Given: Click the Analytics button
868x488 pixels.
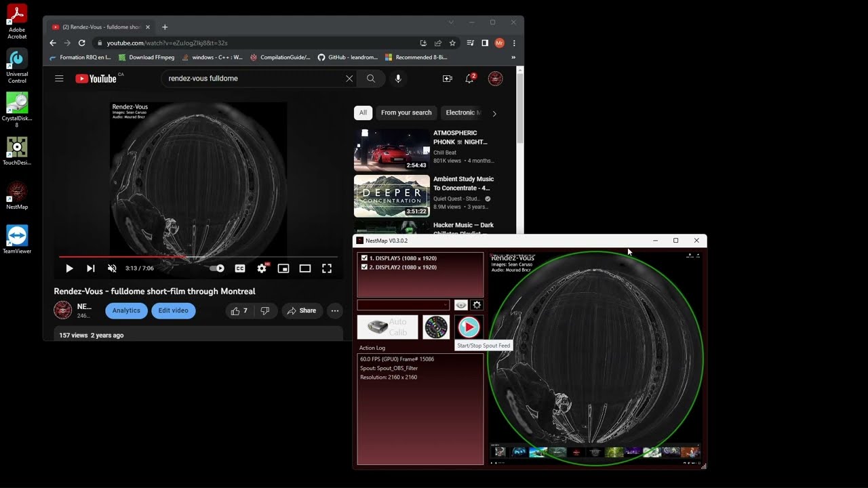Looking at the screenshot, I should click(126, 310).
